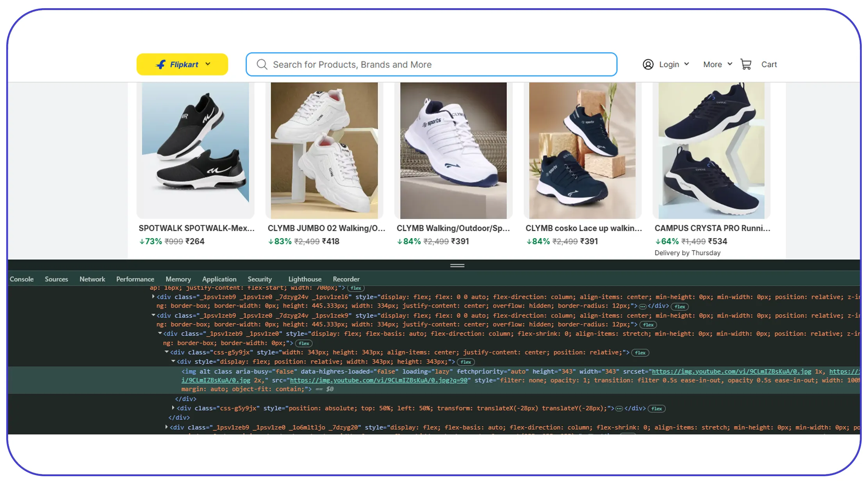868x484 pixels.
Task: Open the Cart link
Action: coord(769,64)
